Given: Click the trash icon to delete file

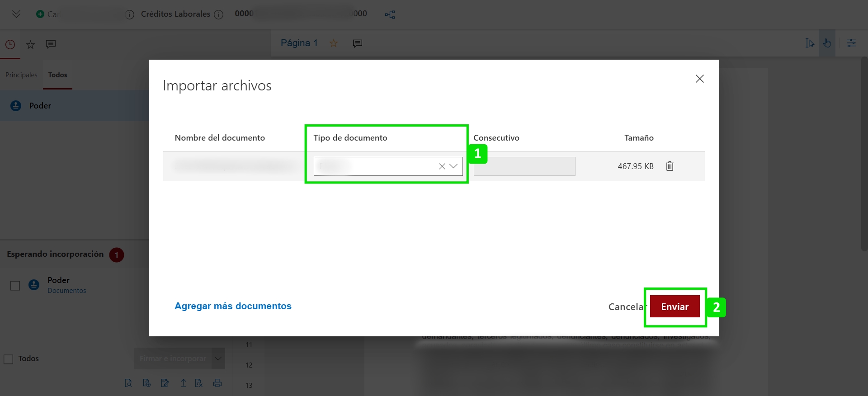Looking at the screenshot, I should tap(670, 166).
